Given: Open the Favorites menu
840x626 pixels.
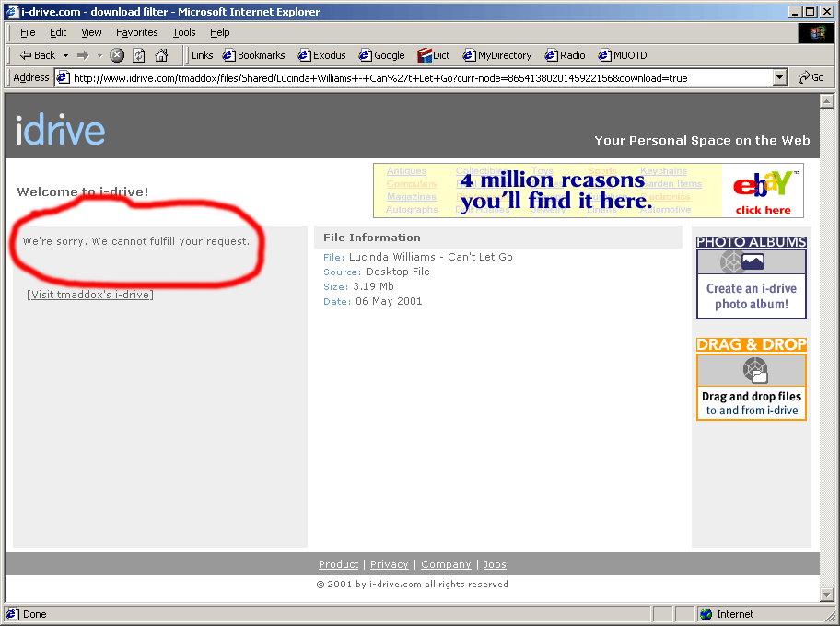Looking at the screenshot, I should pyautogui.click(x=136, y=32).
